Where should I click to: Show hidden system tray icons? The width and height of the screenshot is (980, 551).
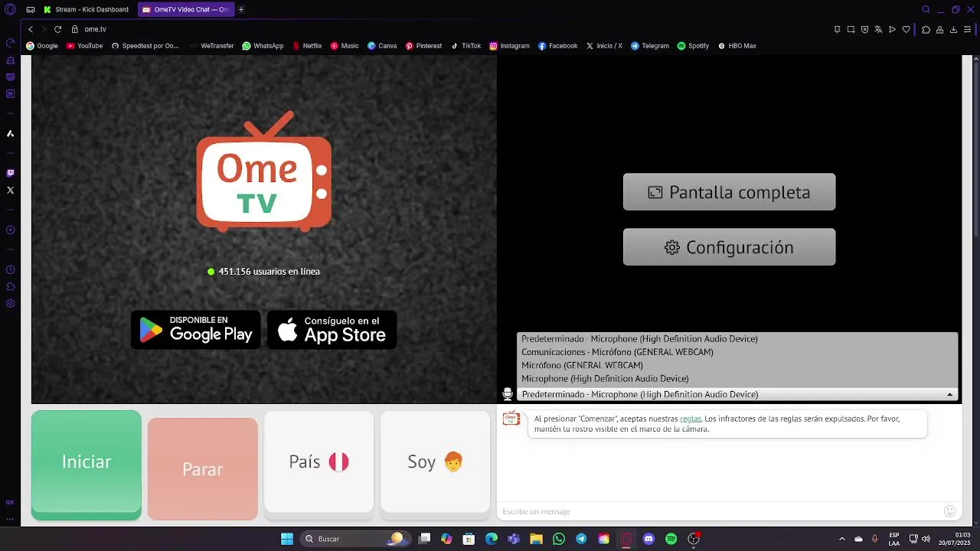tap(842, 539)
